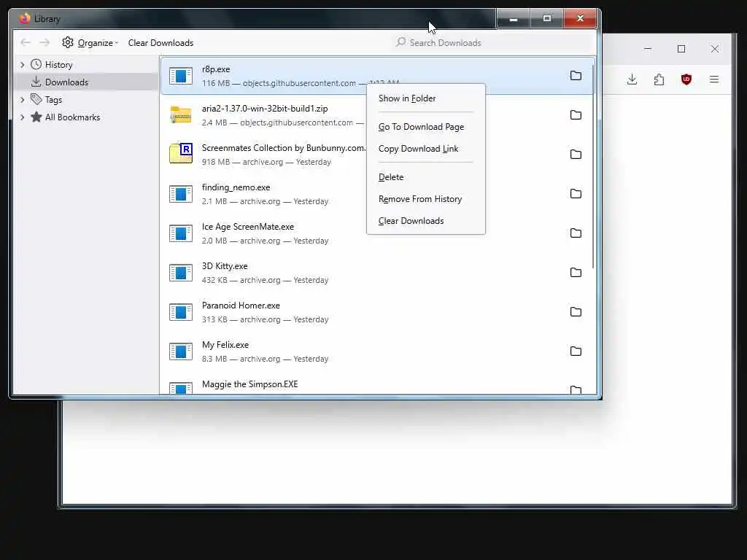Click the Firefox logo in Library title bar

pos(25,18)
